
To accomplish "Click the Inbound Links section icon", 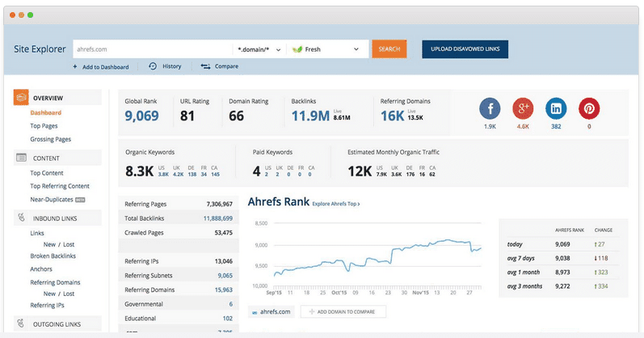I will (21, 218).
